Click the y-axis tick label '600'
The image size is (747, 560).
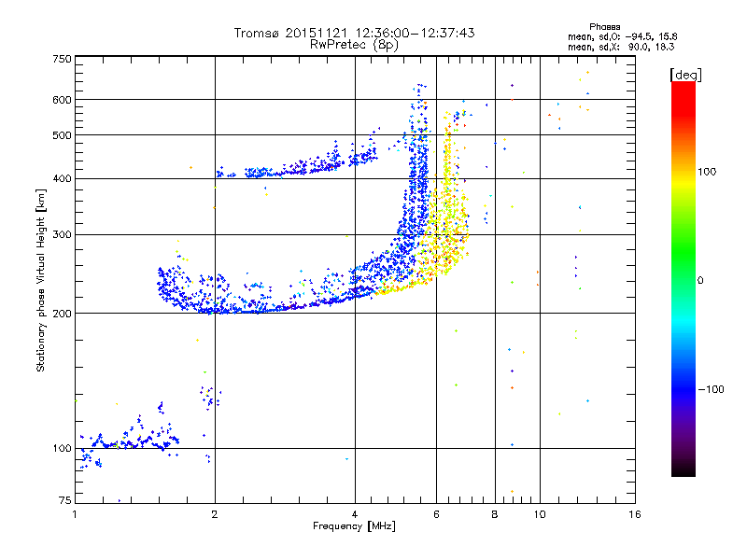(62, 100)
